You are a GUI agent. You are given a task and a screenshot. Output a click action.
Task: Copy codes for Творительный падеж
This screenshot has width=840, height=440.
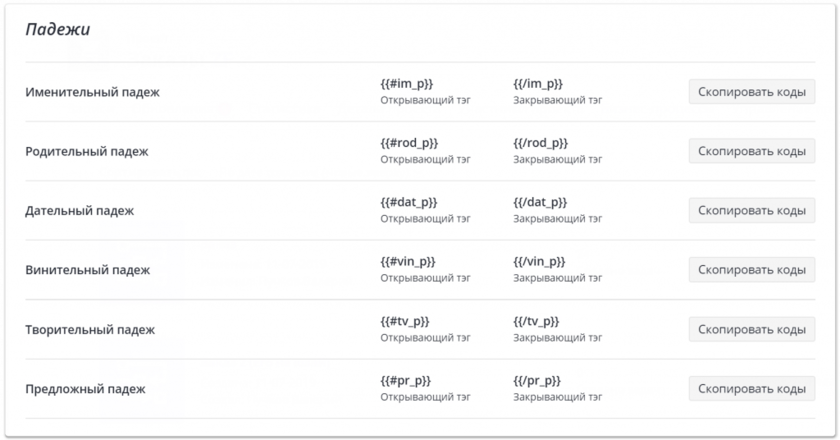point(751,329)
